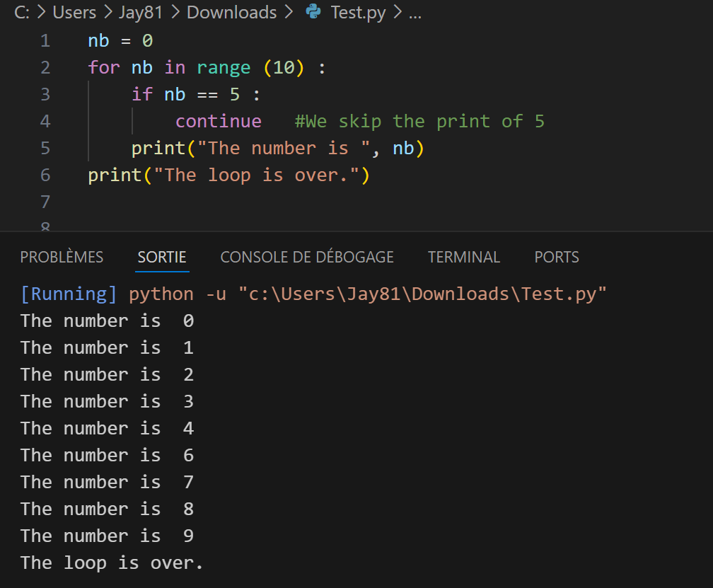Click the Python file icon in breadcrumb
The width and height of the screenshot is (713, 588).
(x=313, y=13)
